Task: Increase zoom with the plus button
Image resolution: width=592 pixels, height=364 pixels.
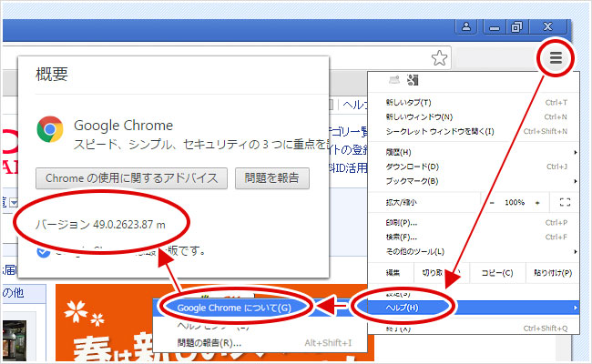Action: 537,203
